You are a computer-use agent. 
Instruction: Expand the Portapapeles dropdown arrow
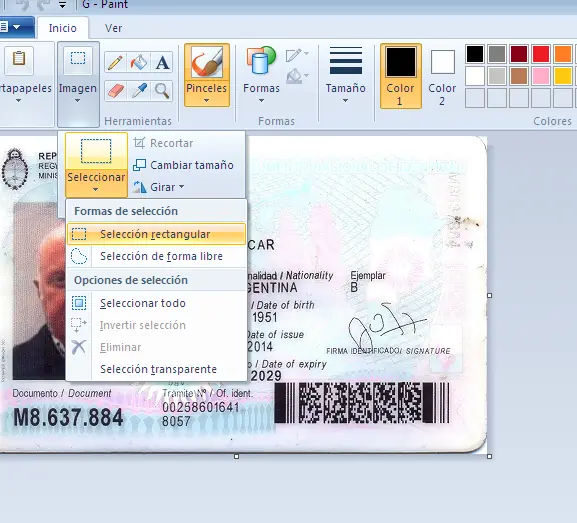coord(18,100)
